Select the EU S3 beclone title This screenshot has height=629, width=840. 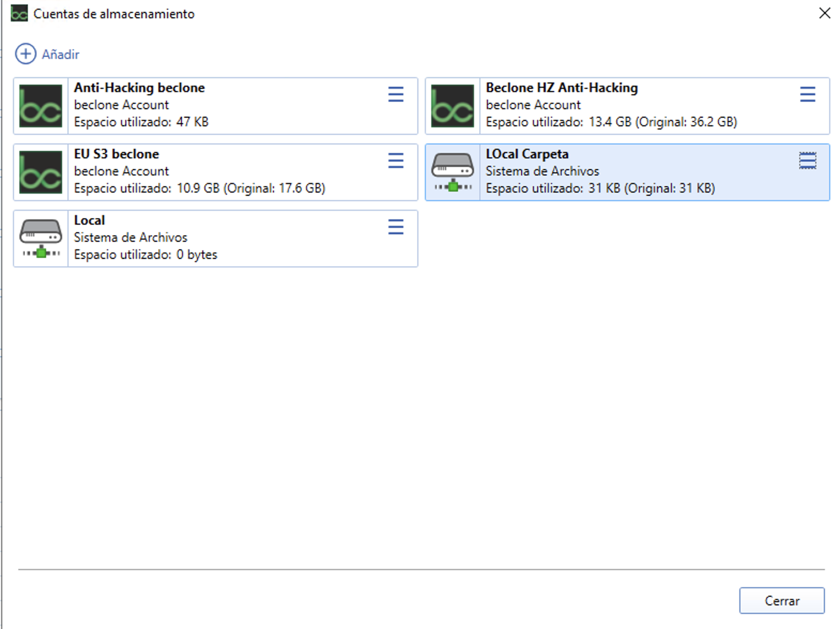117,154
